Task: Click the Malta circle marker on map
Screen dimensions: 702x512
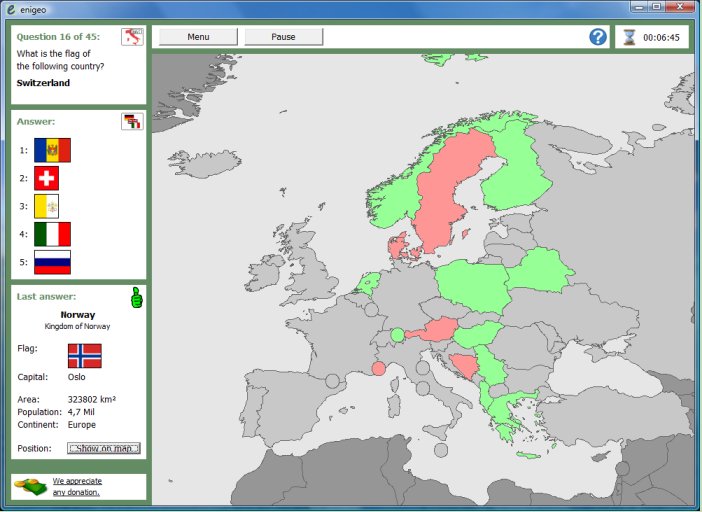Action: pos(441,450)
